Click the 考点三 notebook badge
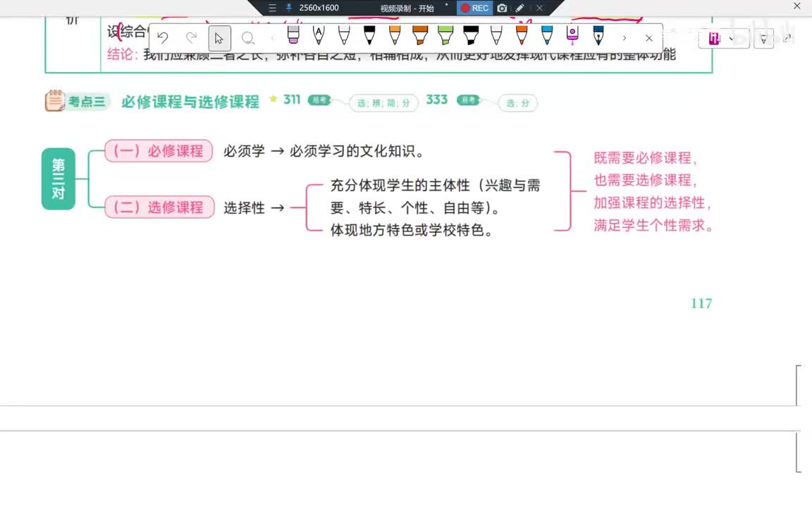812x508 pixels. click(76, 101)
